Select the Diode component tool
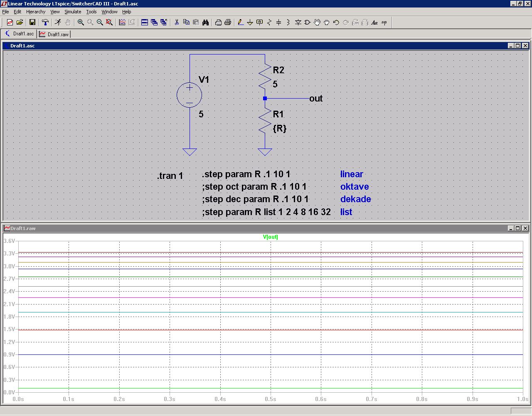Viewport: 532px width, 416px height. point(298,22)
